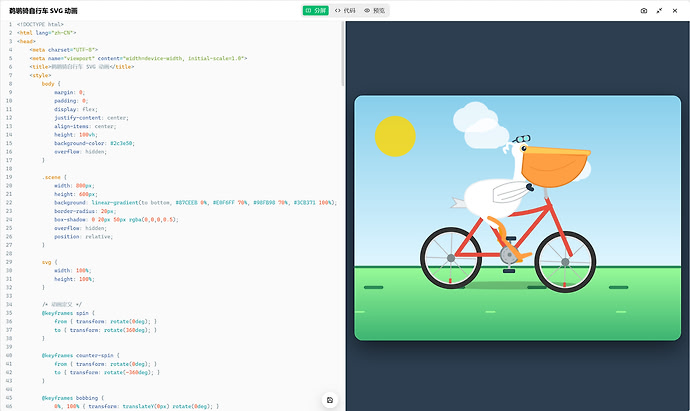Image resolution: width=690 pixels, height=411 pixels.
Task: Click the 'padding: 0;' line
Action: pos(71,101)
